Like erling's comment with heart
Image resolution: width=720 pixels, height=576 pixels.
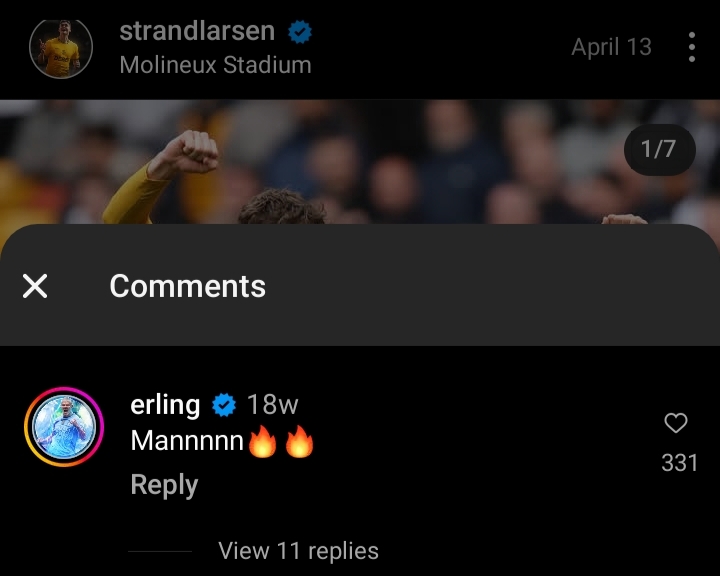tap(676, 423)
